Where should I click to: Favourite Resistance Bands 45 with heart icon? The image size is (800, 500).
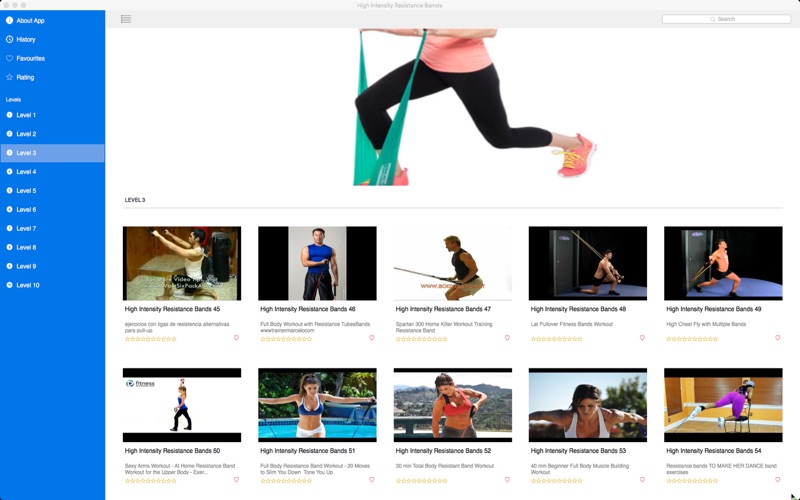(x=236, y=338)
